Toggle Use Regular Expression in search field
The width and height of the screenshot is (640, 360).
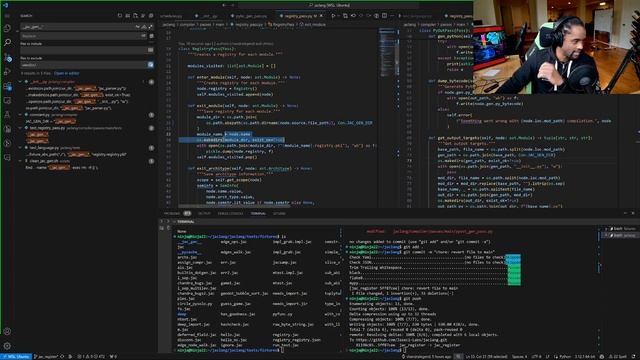150,27
